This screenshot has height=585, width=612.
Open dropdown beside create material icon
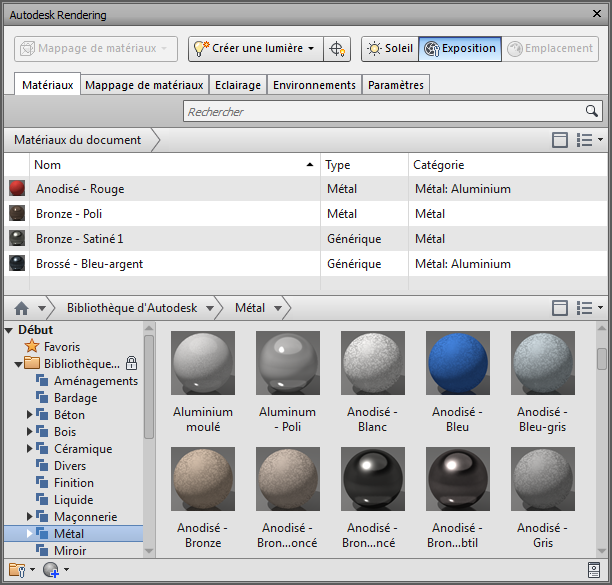pos(67,569)
